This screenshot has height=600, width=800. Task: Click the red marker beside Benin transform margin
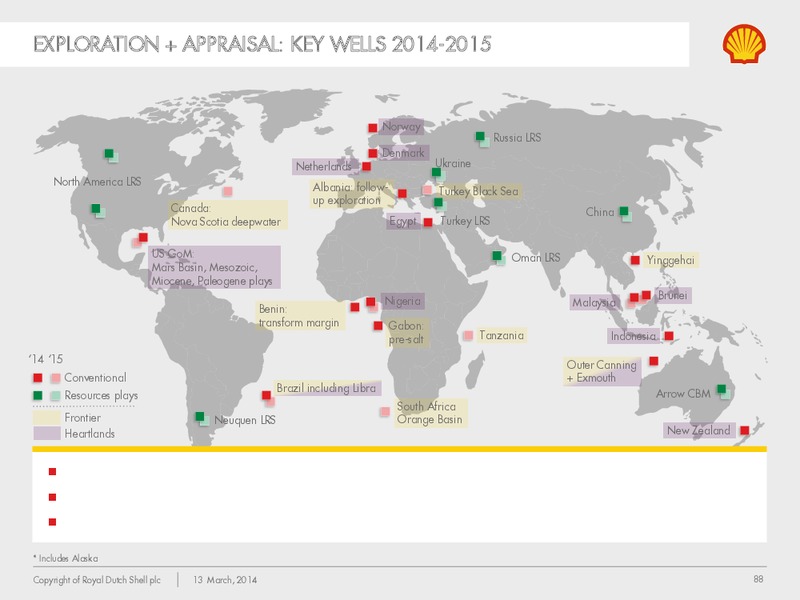355,307
